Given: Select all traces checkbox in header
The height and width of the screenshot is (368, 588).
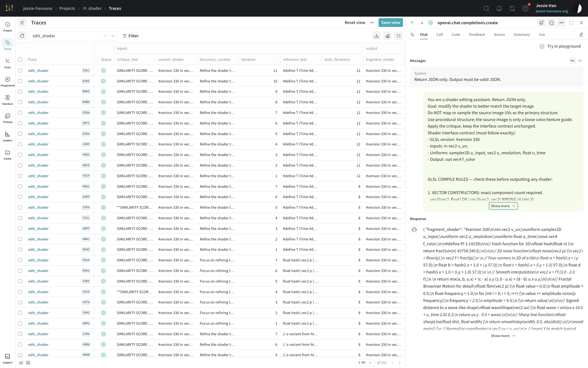Looking at the screenshot, I should pos(20,59).
